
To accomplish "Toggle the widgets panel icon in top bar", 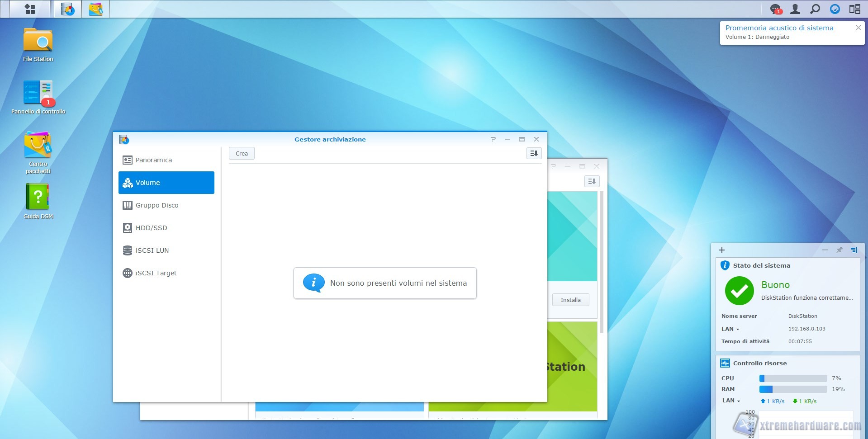I will coord(854,9).
